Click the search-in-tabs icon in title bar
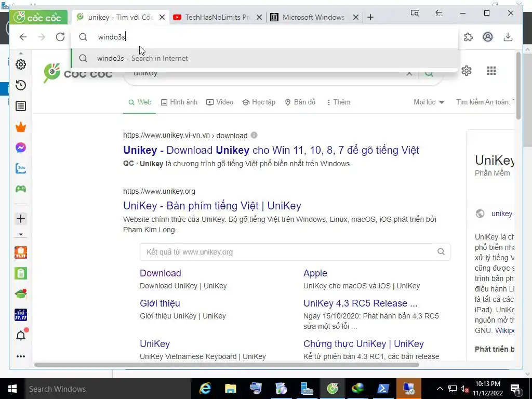532x399 pixels. click(415, 13)
